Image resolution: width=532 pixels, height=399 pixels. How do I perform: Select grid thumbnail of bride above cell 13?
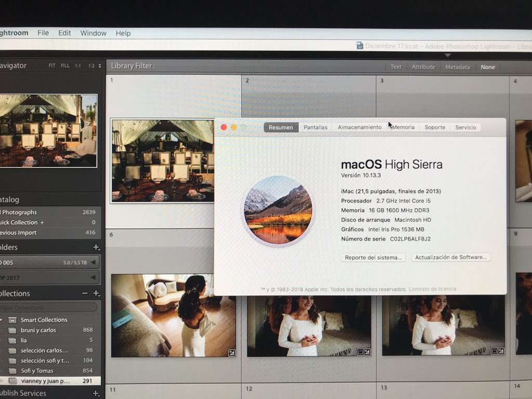tap(444, 325)
